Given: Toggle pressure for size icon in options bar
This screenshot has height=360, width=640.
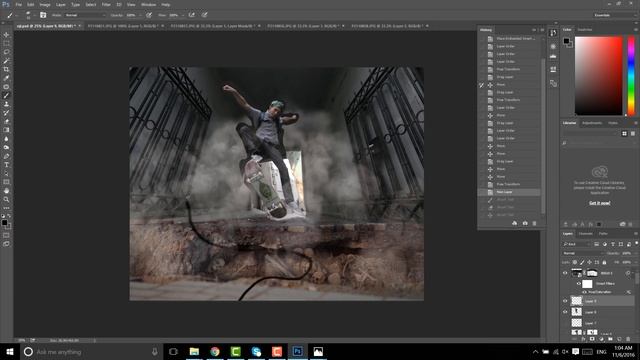Looking at the screenshot, I should (204, 15).
